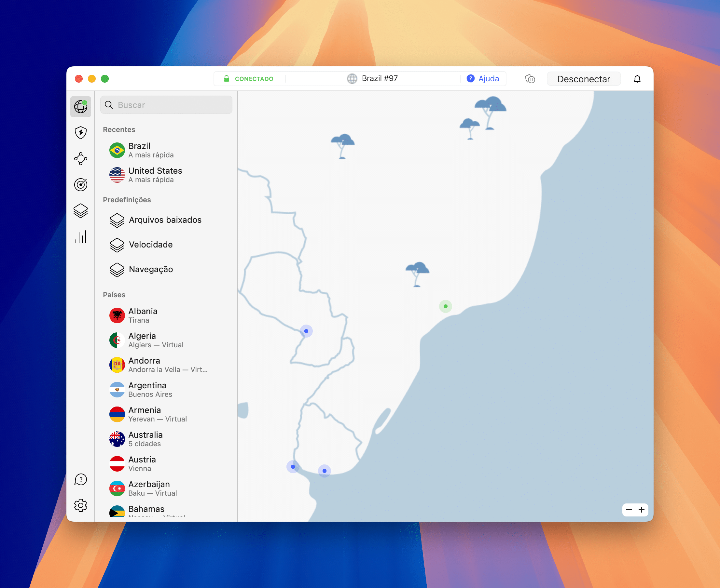Click the Azerbaijan flag icon
This screenshot has height=588, width=720.
[117, 489]
